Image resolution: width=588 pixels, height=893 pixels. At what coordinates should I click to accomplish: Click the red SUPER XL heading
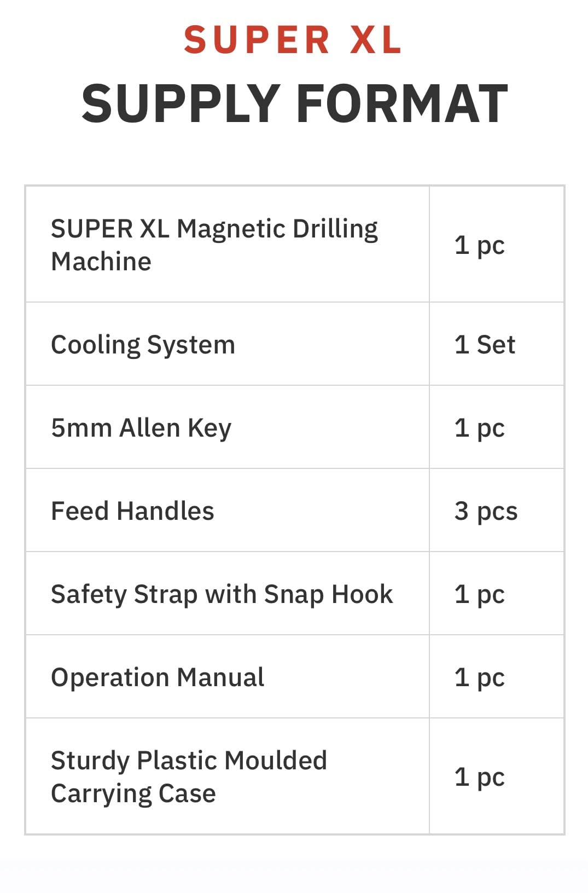pyautogui.click(x=293, y=40)
